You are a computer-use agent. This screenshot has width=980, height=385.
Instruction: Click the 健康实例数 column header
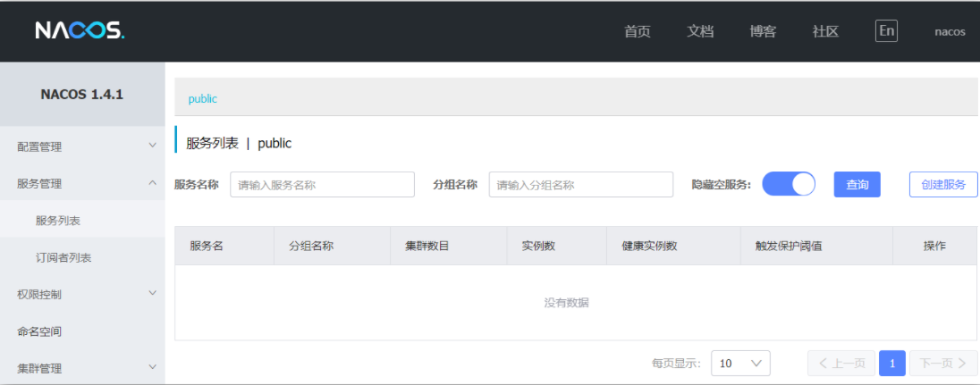coord(673,246)
